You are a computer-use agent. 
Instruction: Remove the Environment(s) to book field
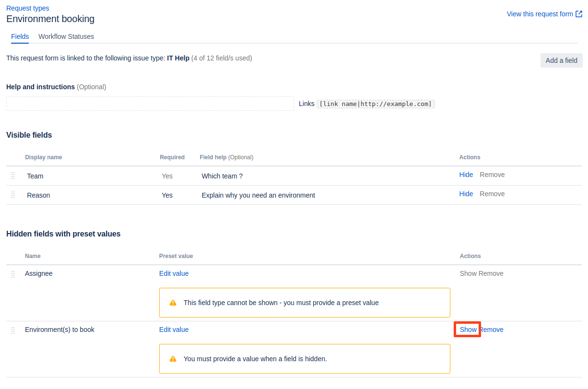[492, 330]
